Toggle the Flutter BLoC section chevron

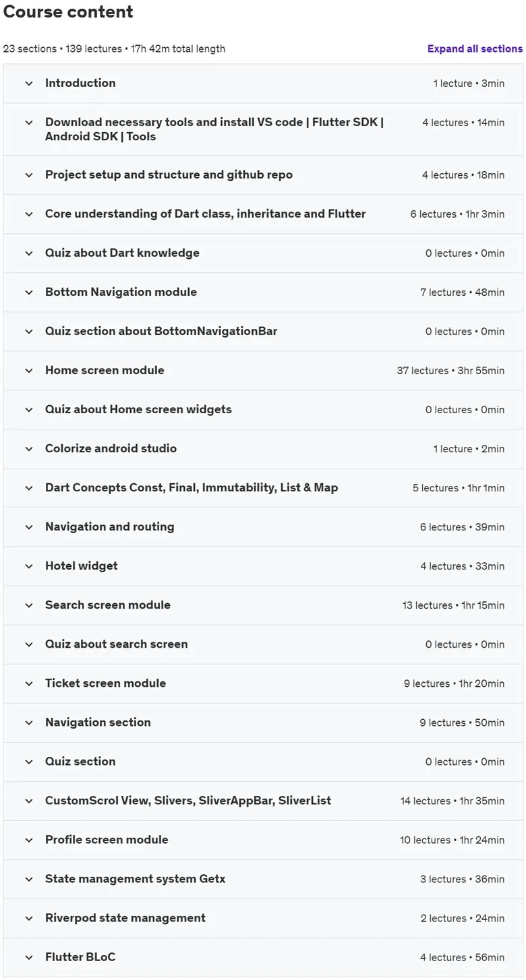click(x=29, y=957)
